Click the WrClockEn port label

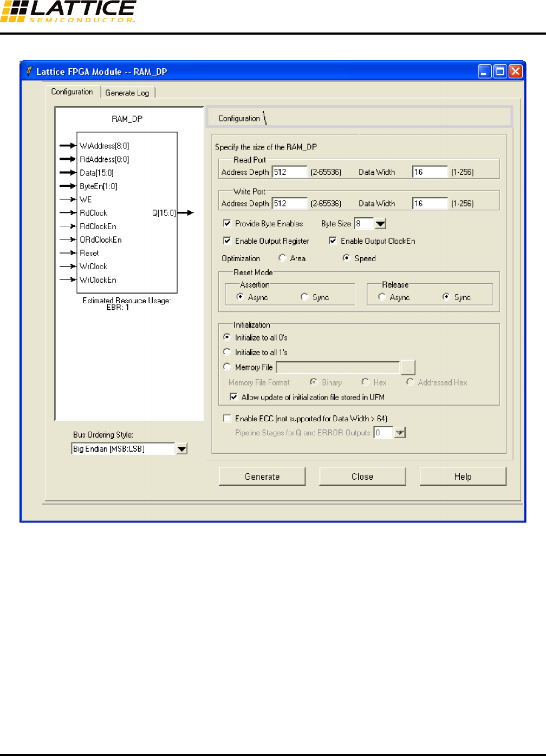98,279
